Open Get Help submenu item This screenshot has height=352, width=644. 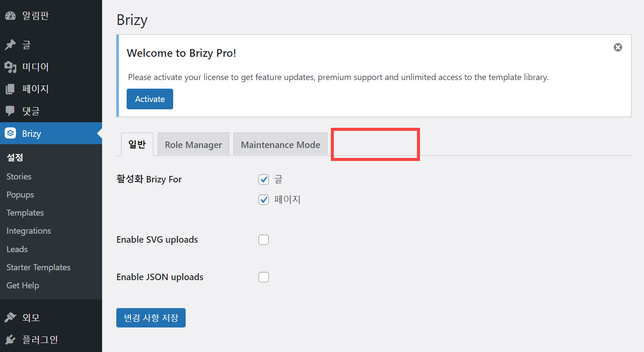(23, 285)
